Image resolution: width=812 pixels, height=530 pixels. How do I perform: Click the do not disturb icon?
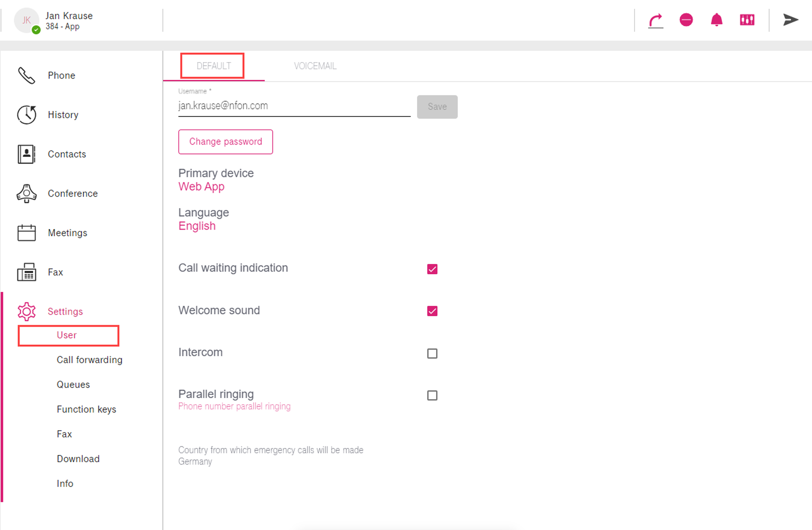(686, 20)
